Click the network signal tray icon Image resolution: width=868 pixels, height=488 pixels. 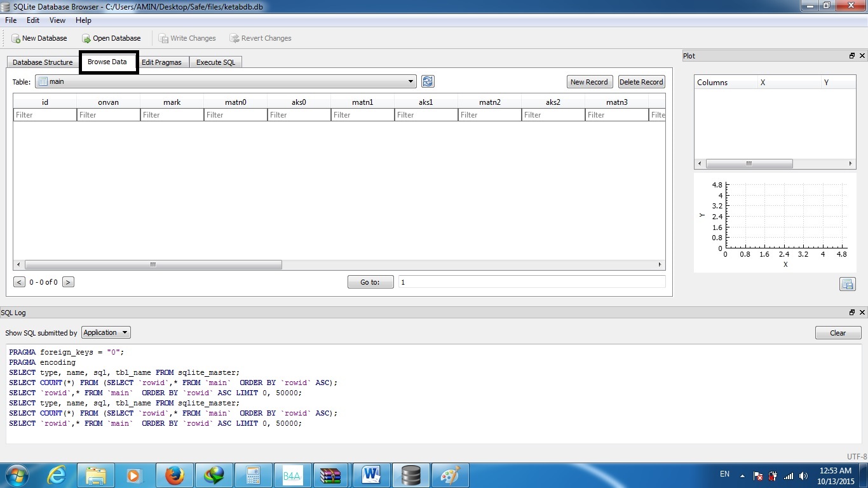coord(789,475)
